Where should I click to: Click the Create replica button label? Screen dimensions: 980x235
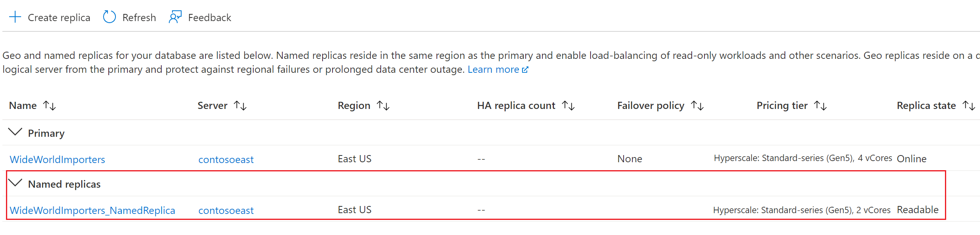coord(59,17)
